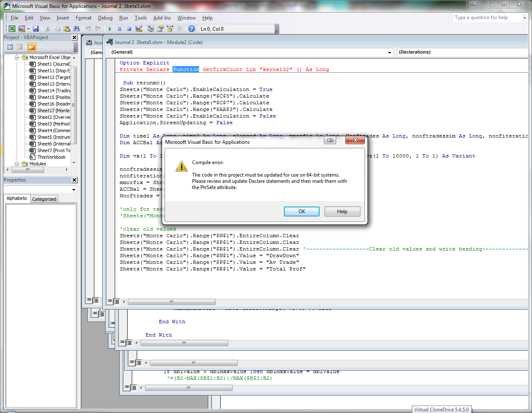Image resolution: width=532 pixels, height=413 pixels.
Task: Run the macro with the green play icon
Action: [x=110, y=29]
